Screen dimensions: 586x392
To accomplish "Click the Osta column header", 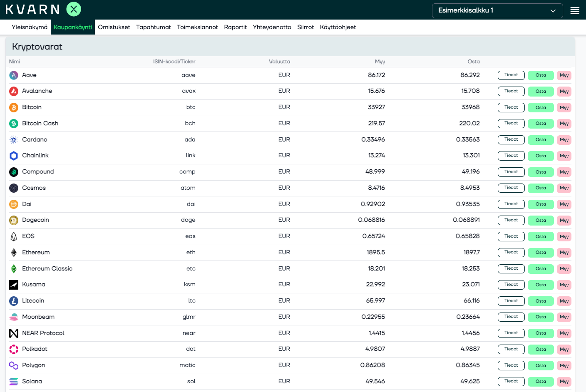I will 474,62.
